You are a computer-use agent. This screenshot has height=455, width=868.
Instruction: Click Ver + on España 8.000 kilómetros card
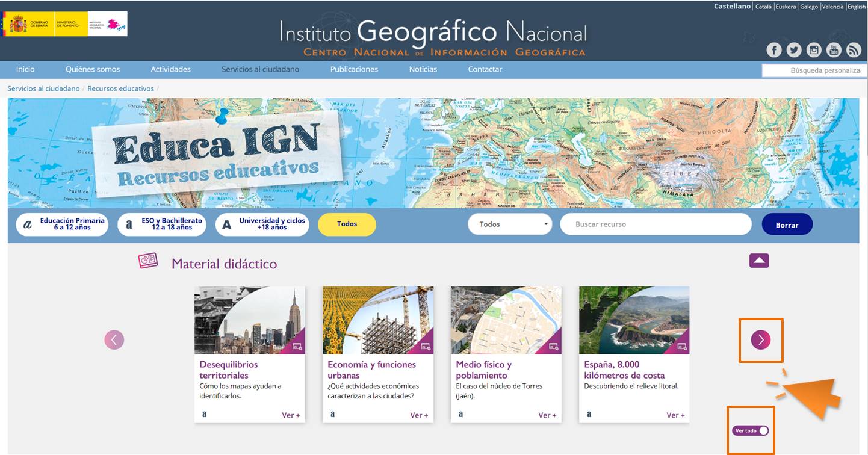click(675, 415)
